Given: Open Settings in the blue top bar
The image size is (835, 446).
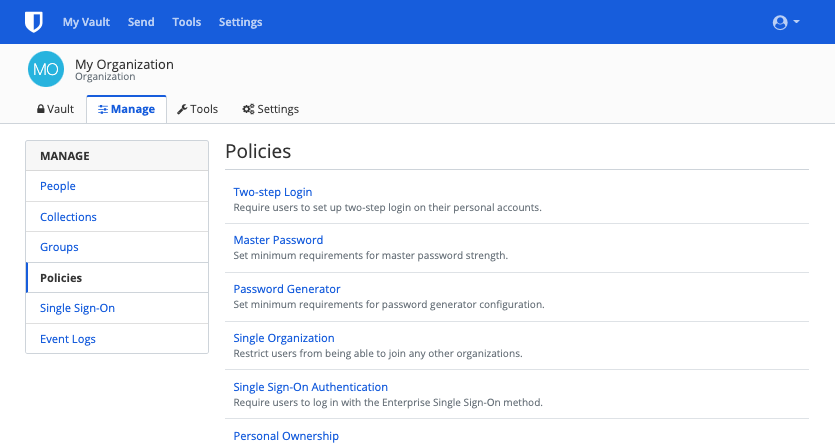Looking at the screenshot, I should click(240, 22).
